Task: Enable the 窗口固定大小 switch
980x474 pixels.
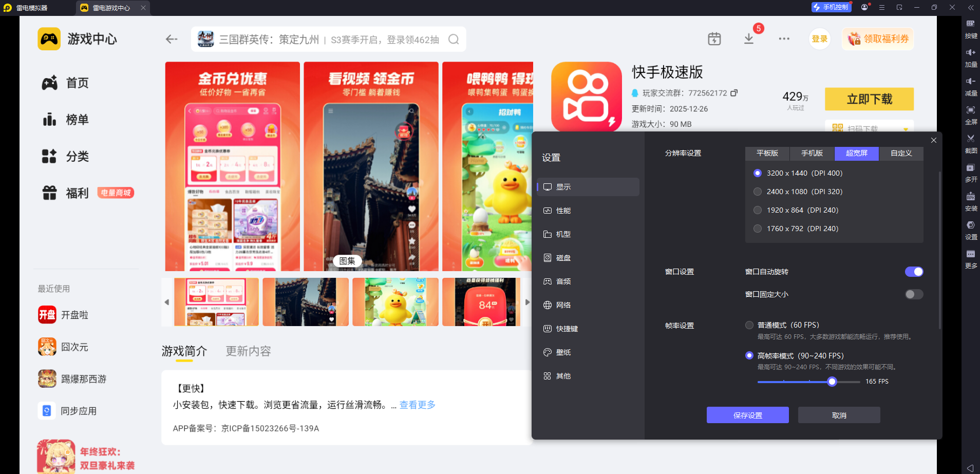Action: tap(914, 294)
